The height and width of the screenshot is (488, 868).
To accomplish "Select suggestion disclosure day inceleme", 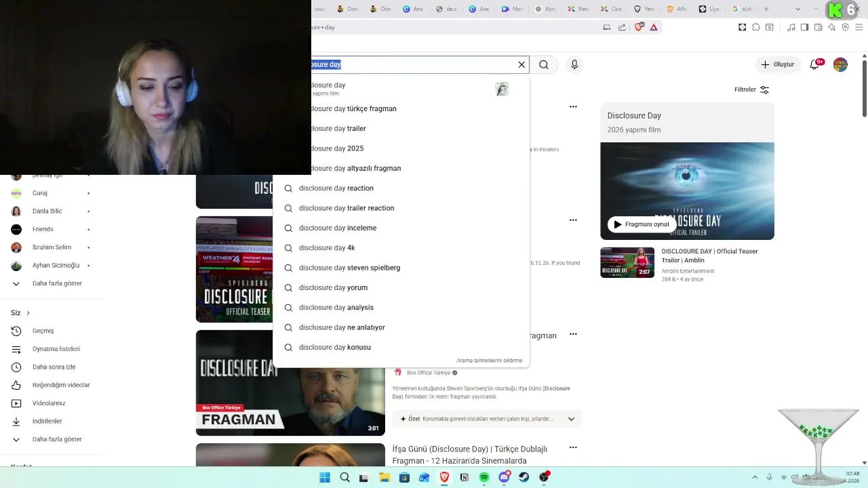I will (400, 228).
